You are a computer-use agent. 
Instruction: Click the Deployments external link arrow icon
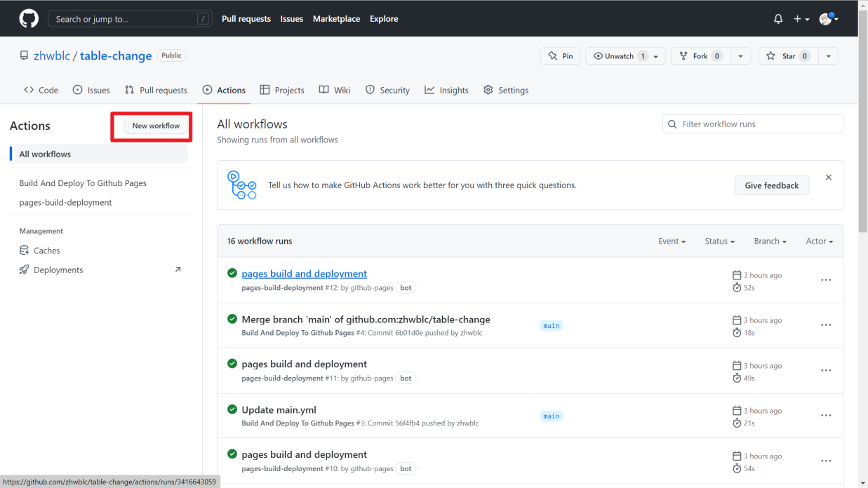[178, 270]
